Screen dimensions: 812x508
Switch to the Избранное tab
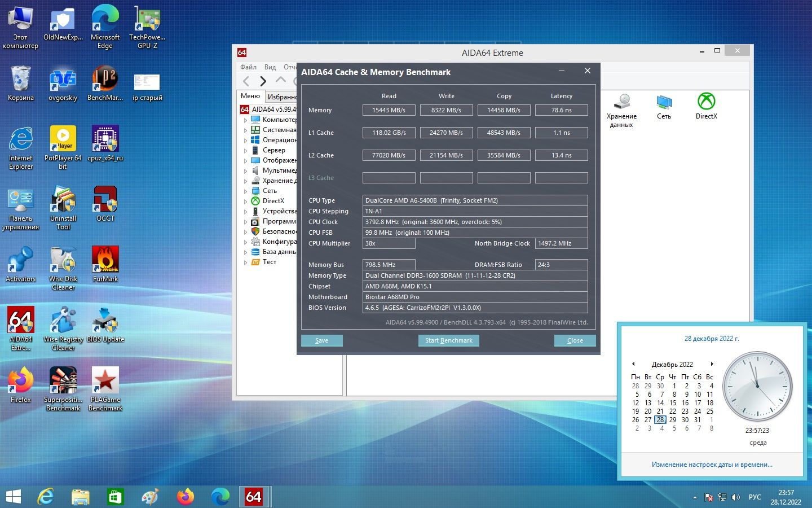coord(281,97)
